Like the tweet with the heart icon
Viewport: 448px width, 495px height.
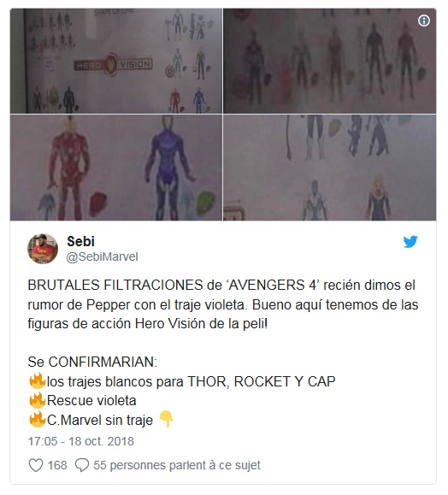pos(36,465)
